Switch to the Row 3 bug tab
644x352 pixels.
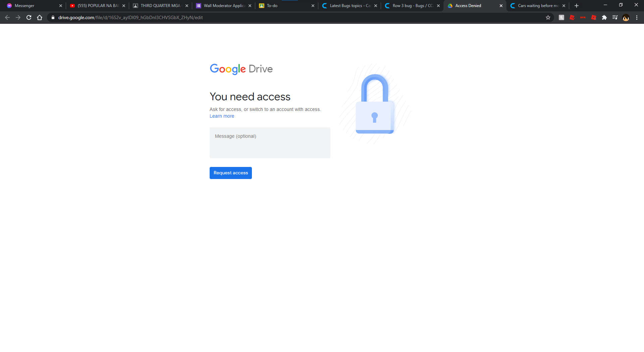tap(411, 6)
